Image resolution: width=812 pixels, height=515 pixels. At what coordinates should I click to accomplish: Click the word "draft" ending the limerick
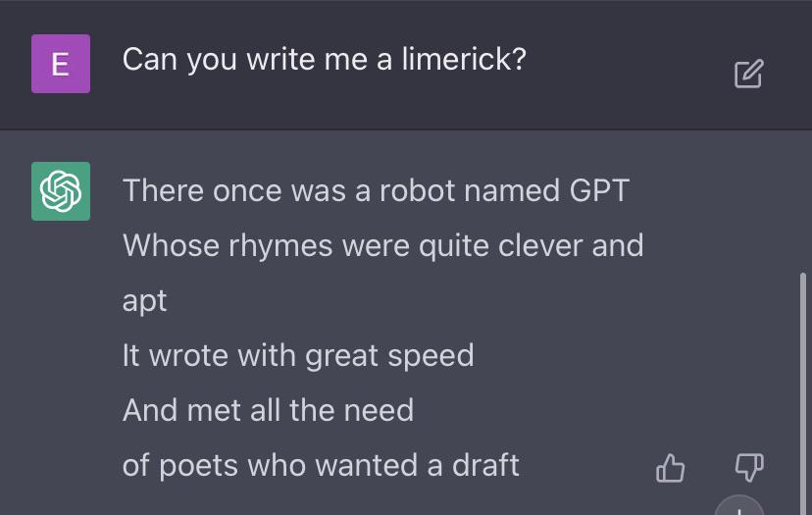[x=485, y=464]
